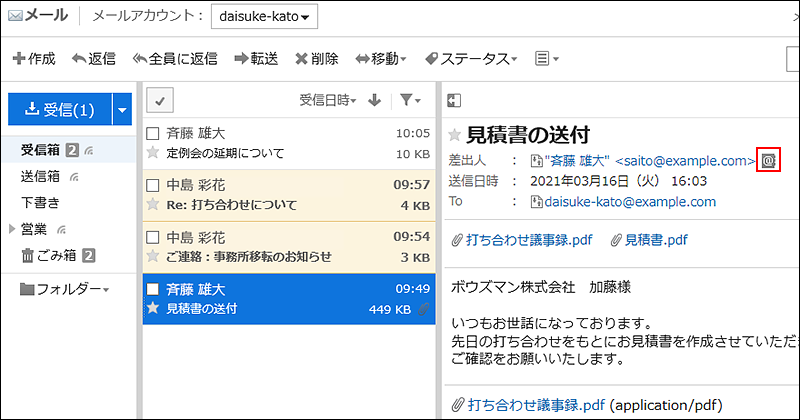Check the box for 事務所移転のお知らせ mail
Viewport: 800px width, 420px height.
153,237
